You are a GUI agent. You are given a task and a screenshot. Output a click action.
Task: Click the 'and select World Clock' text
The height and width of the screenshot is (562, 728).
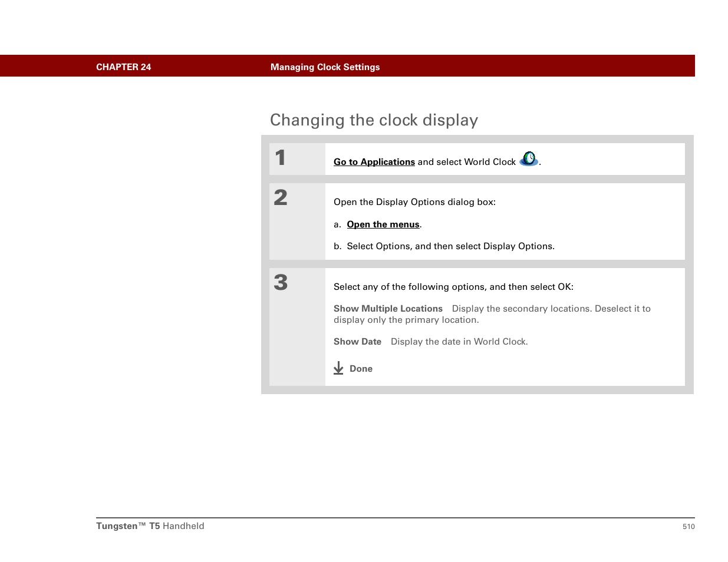coord(467,162)
